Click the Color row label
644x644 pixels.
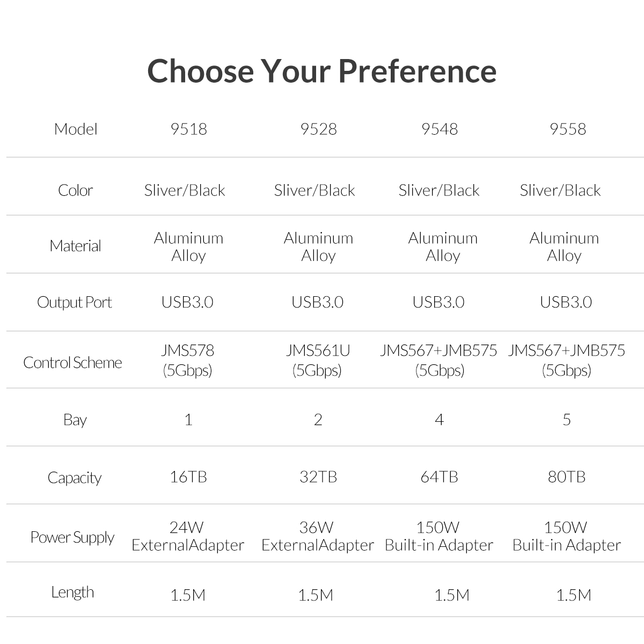[x=76, y=191]
